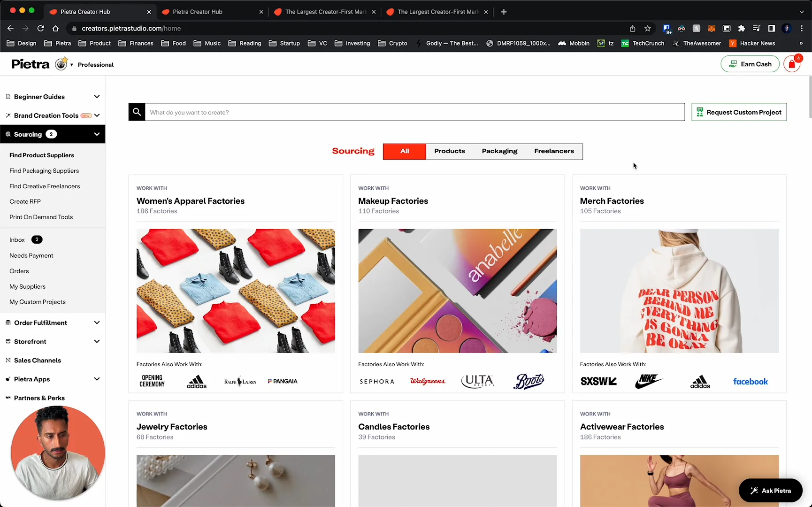Open the Sourcing section icon in sidebar

click(x=8, y=134)
